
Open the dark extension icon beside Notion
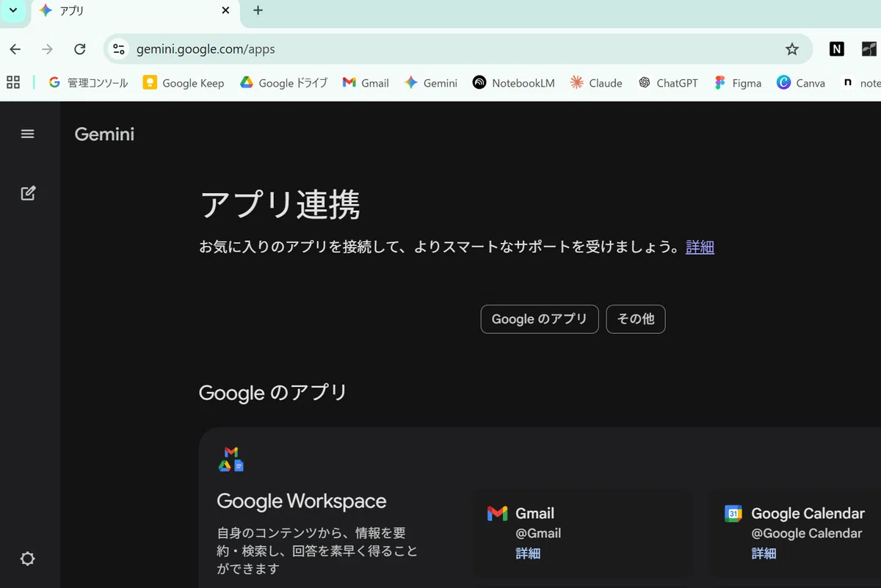(869, 49)
